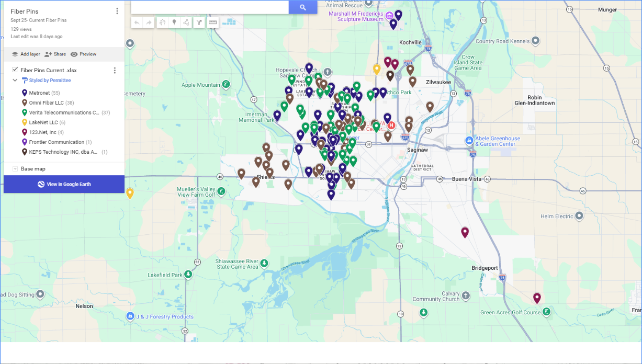The width and height of the screenshot is (642, 364).
Task: Click Preview with the eye icon
Action: pos(83,54)
